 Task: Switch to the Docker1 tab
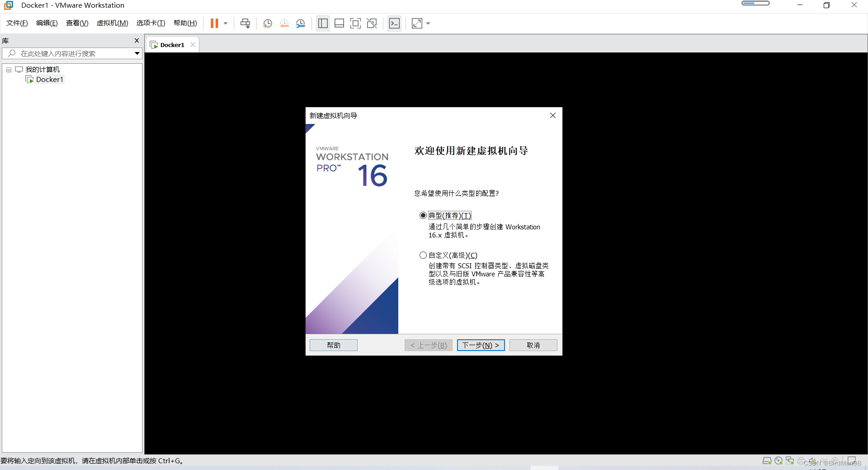(172, 45)
